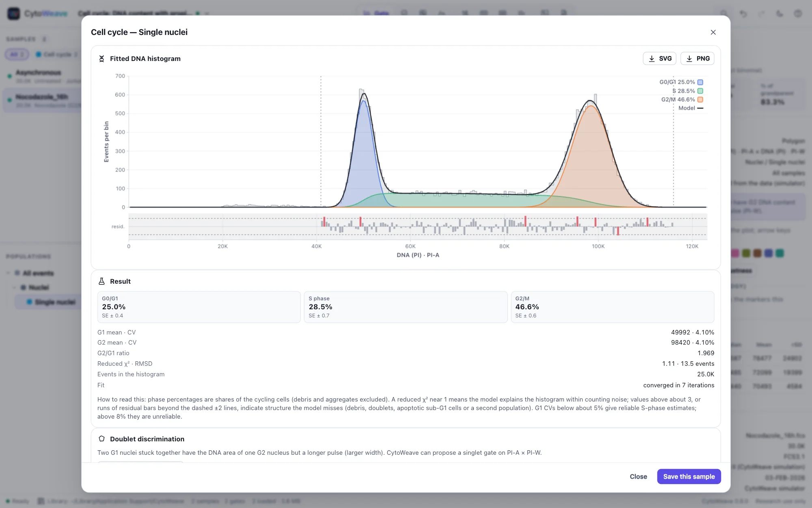Toggle dark mode moon icon in background top bar
Viewport: 812px width, 508px height.
click(x=780, y=13)
